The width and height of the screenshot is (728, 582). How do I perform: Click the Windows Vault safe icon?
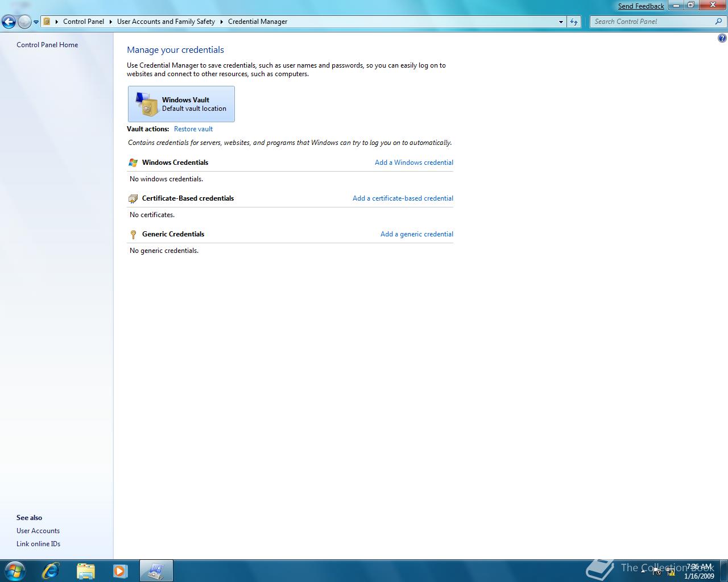tap(147, 104)
